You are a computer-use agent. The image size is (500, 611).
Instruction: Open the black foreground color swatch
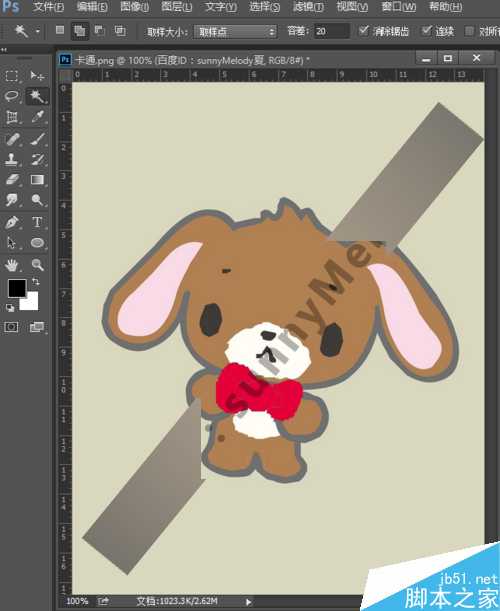[17, 288]
